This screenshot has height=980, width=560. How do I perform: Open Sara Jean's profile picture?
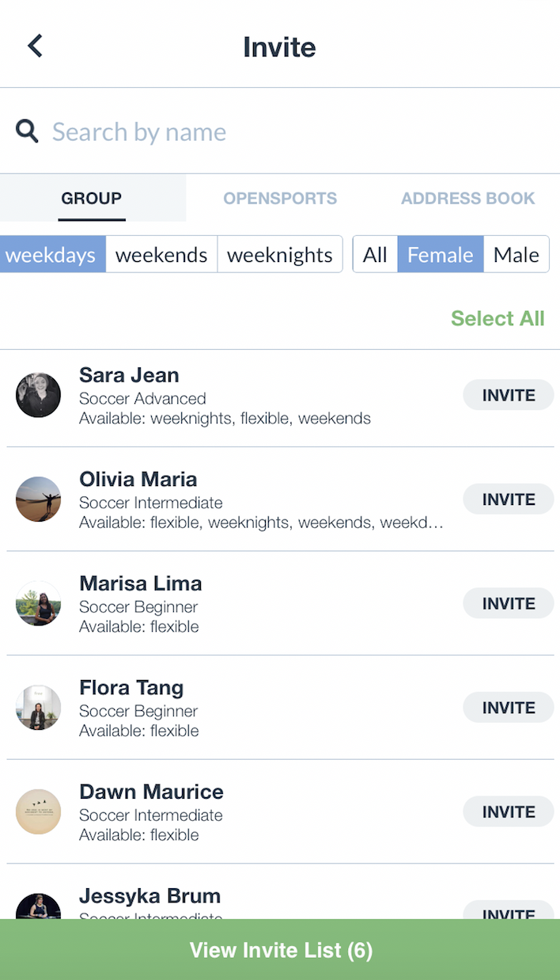38,395
